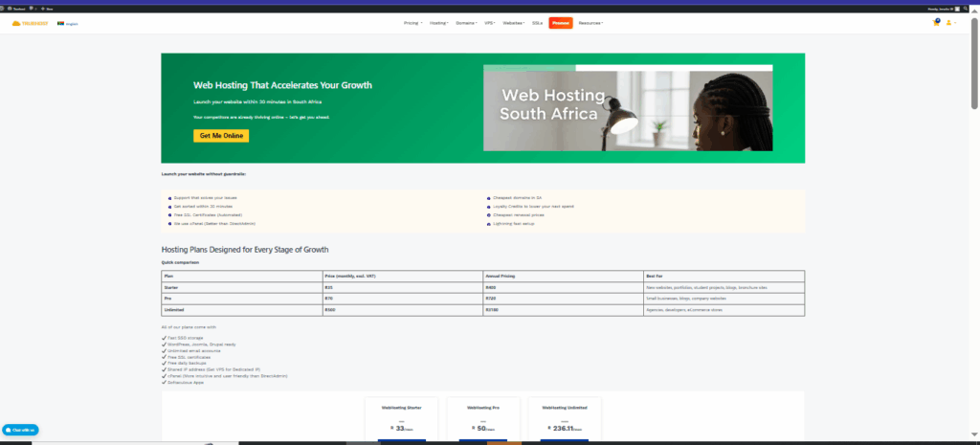This screenshot has height=445, width=980.
Task: Click the South Africa flag icon
Action: pyautogui.click(x=61, y=23)
